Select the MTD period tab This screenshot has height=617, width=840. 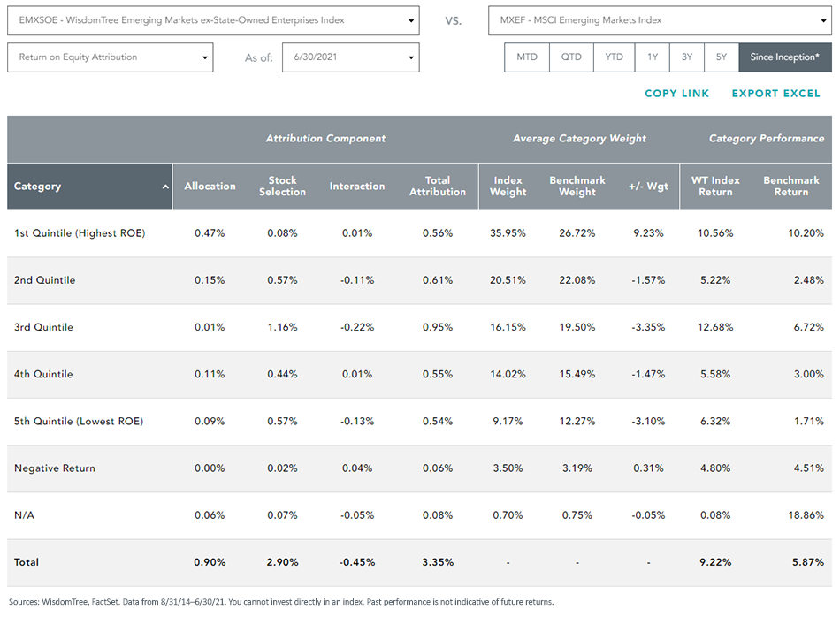527,57
